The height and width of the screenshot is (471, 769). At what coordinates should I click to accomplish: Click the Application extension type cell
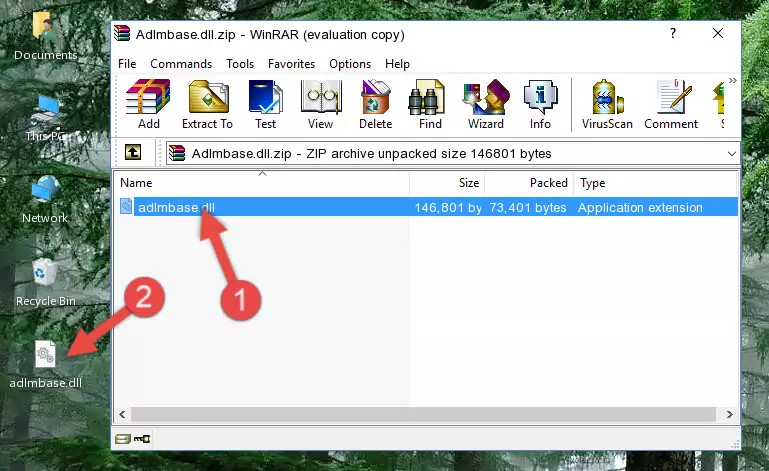click(640, 208)
